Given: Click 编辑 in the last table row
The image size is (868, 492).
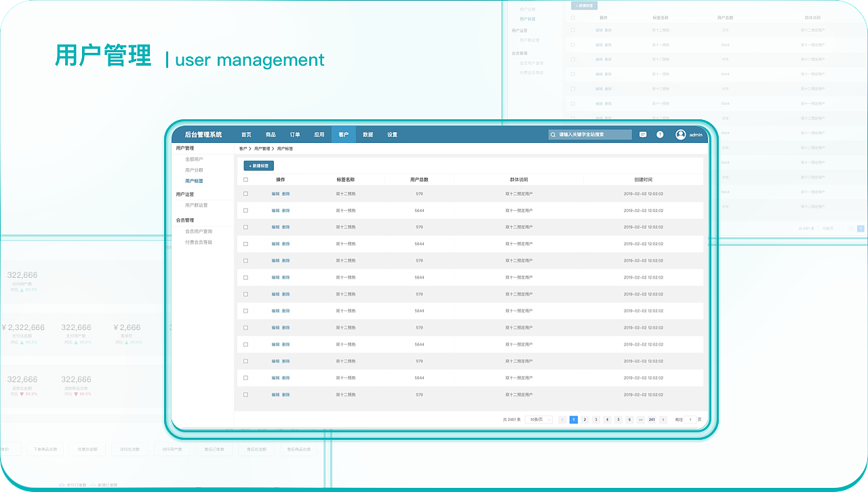Looking at the screenshot, I should 275,394.
